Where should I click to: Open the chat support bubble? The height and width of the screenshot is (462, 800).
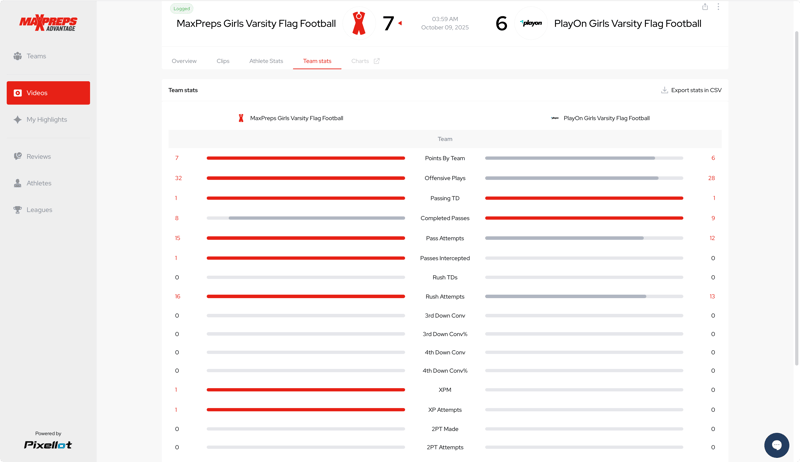tap(777, 445)
